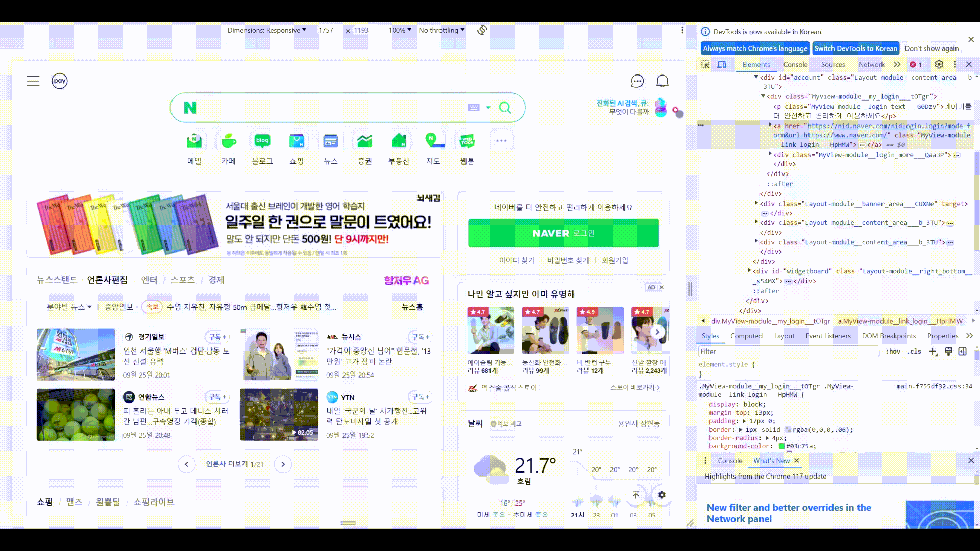Click the Webtoon shortcut icon
This screenshot has width=980, height=551.
coord(467,141)
